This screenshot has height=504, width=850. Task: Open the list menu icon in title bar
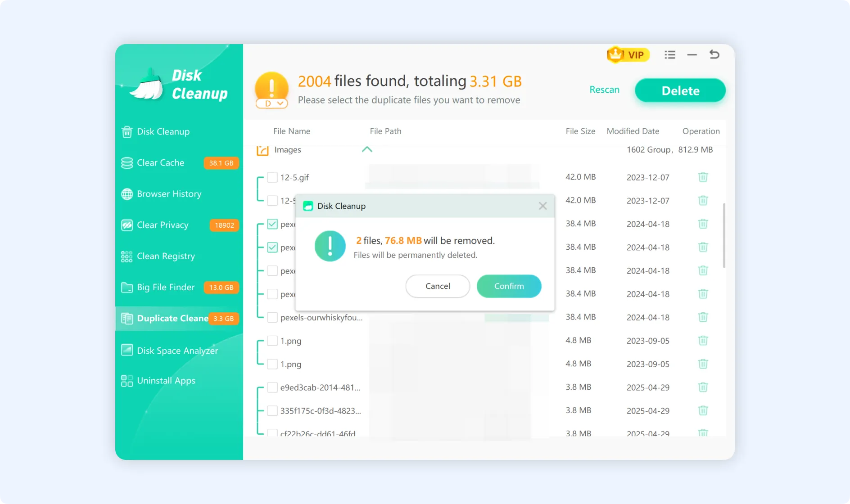click(669, 55)
